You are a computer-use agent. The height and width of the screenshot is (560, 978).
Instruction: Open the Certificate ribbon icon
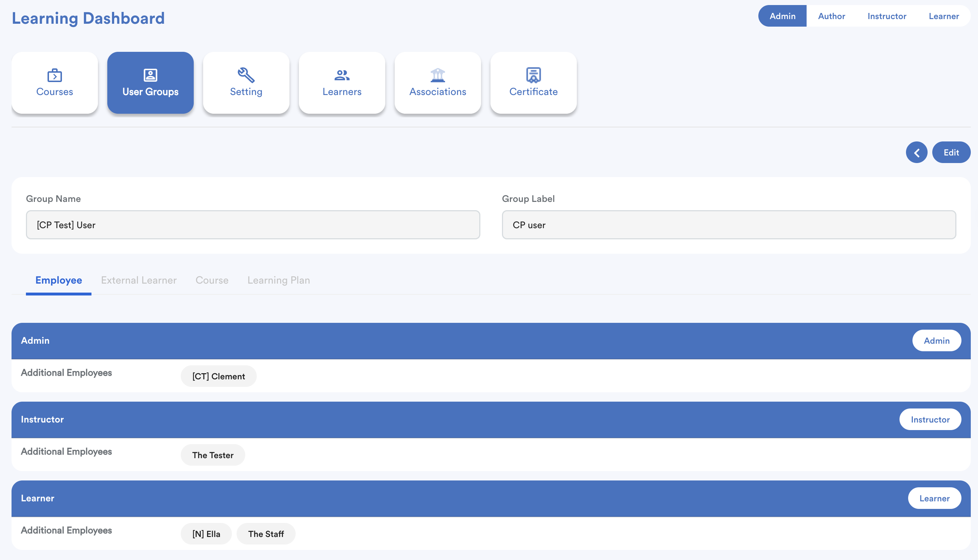point(533,75)
